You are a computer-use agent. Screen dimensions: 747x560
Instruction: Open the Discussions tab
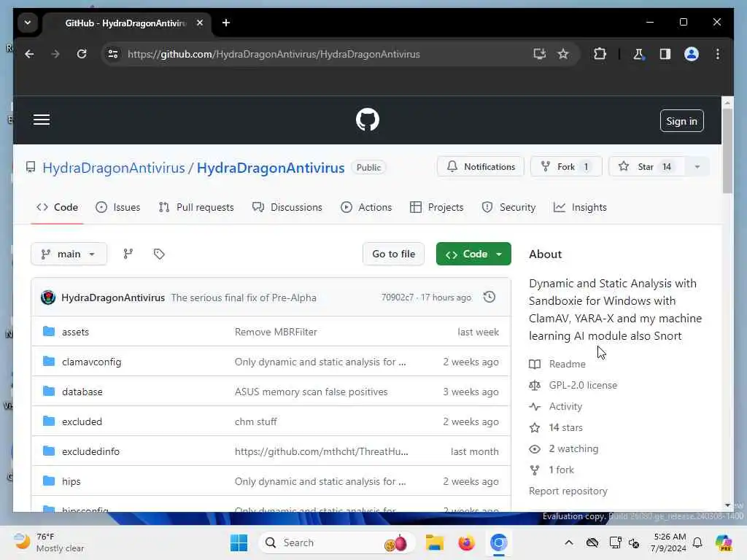(x=287, y=207)
